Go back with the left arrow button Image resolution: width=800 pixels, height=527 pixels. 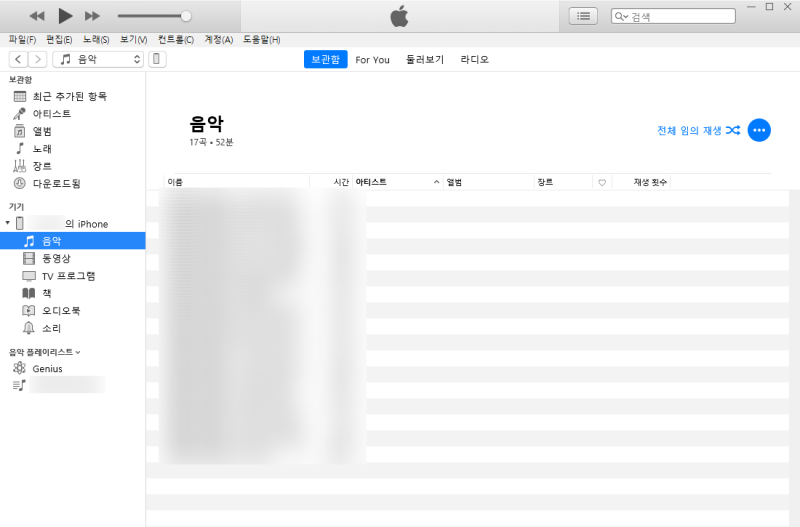point(18,59)
